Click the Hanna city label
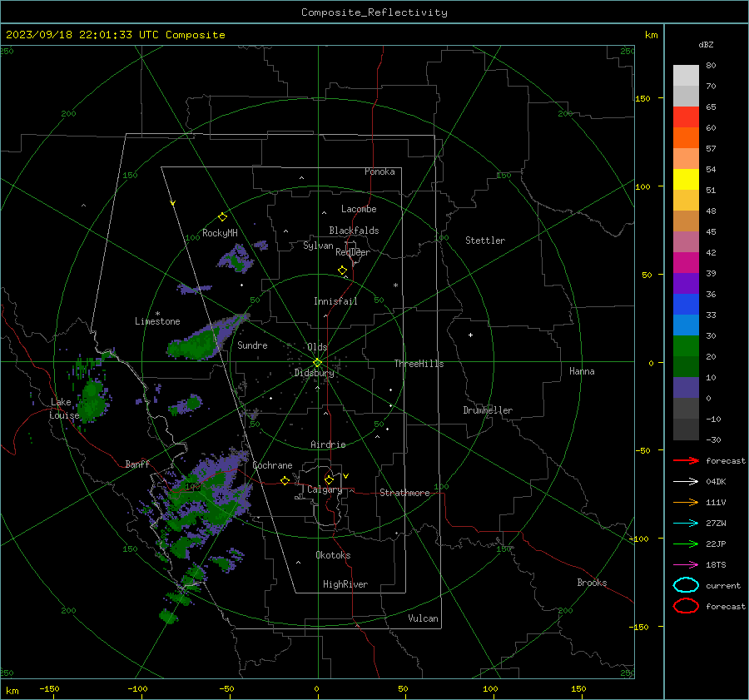This screenshot has width=749, height=700. point(582,371)
